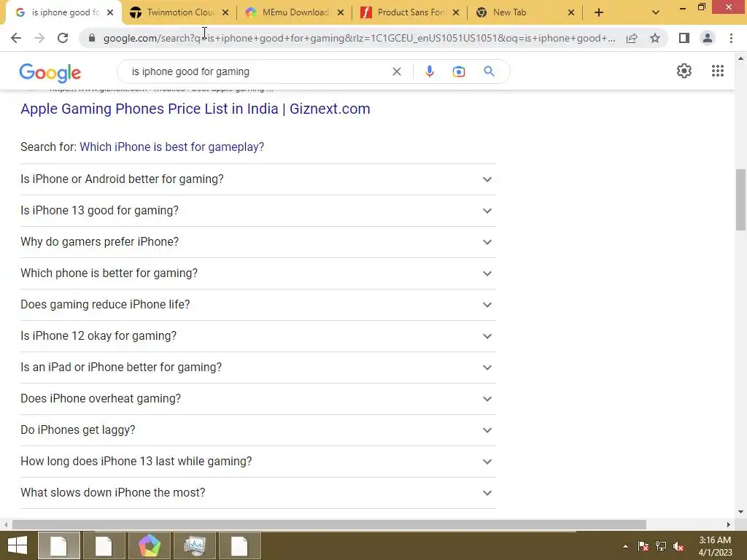Reload the current page
The height and width of the screenshot is (560, 747).
click(63, 38)
